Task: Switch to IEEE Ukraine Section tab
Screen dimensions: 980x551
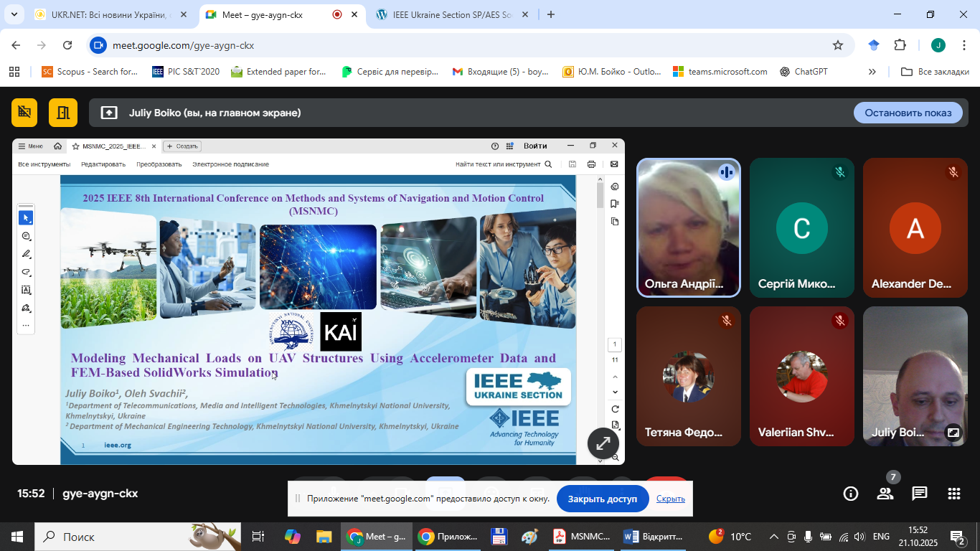Action: (x=452, y=14)
